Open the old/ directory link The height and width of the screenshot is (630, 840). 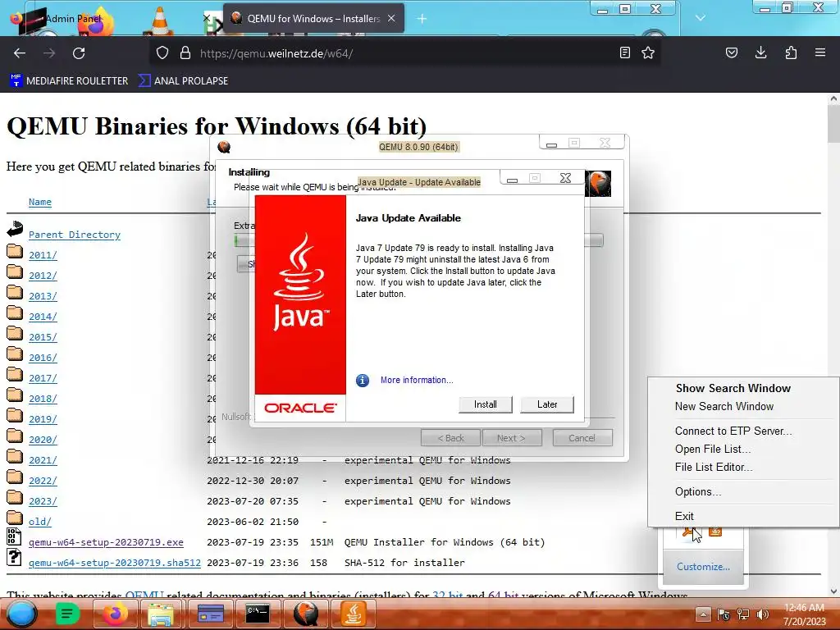click(39, 522)
